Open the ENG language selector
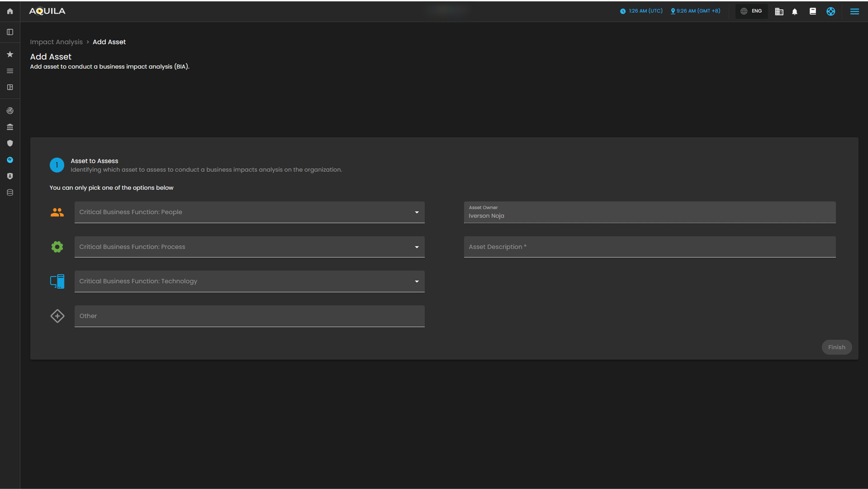This screenshot has height=489, width=868. click(x=751, y=11)
